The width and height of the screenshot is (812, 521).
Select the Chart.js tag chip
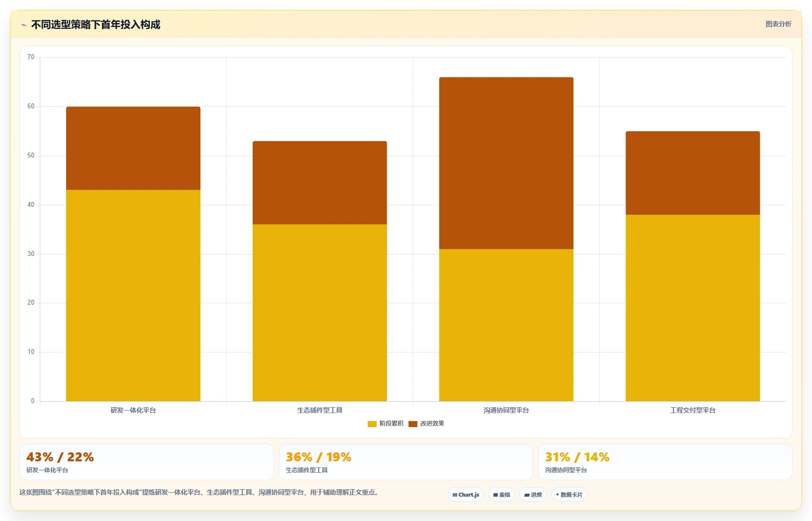point(466,495)
